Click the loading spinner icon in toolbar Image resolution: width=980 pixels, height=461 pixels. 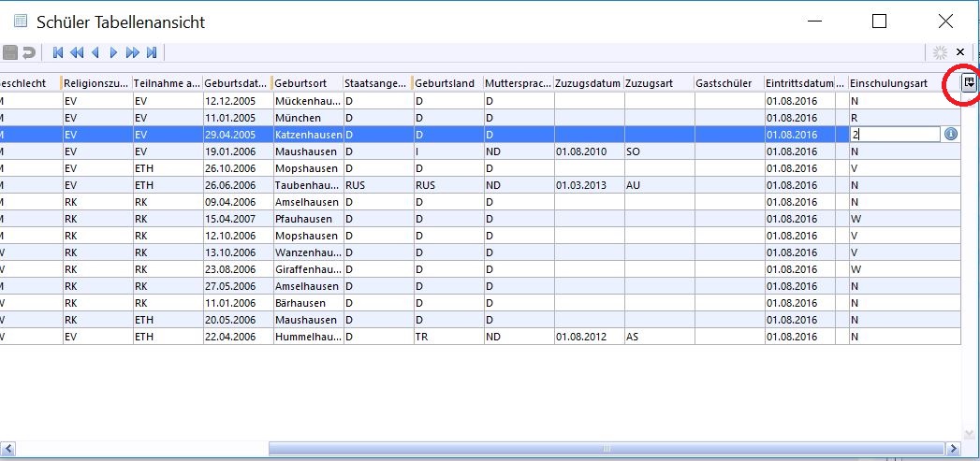tap(940, 52)
